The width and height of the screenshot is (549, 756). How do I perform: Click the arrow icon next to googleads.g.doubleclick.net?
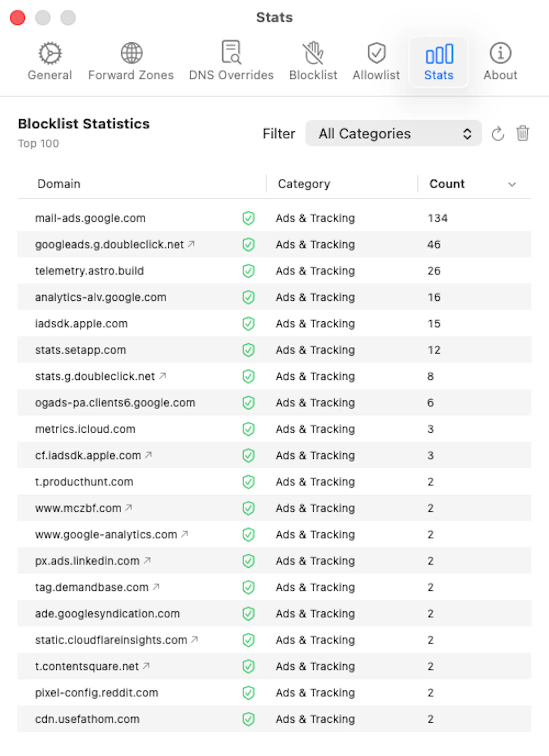[191, 244]
